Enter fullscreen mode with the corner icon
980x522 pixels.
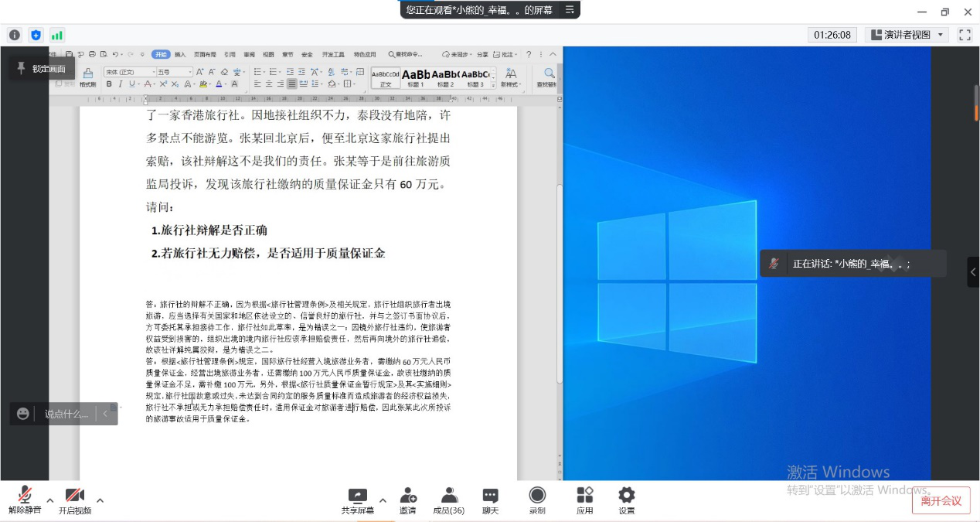(x=964, y=35)
